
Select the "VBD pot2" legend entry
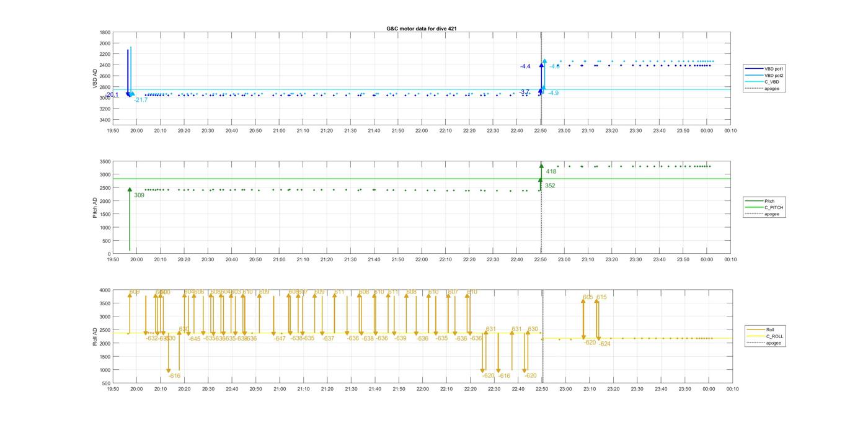[764, 75]
